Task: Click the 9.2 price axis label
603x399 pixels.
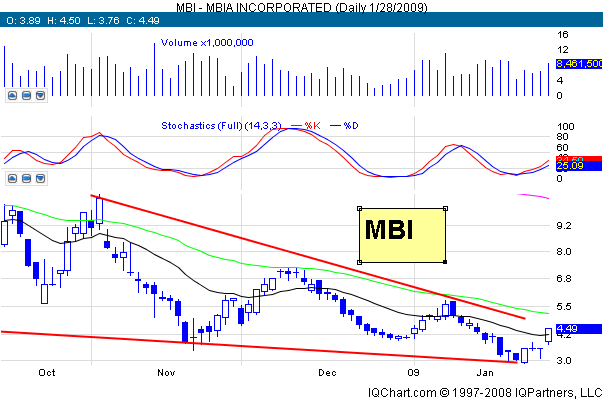Action: (564, 226)
